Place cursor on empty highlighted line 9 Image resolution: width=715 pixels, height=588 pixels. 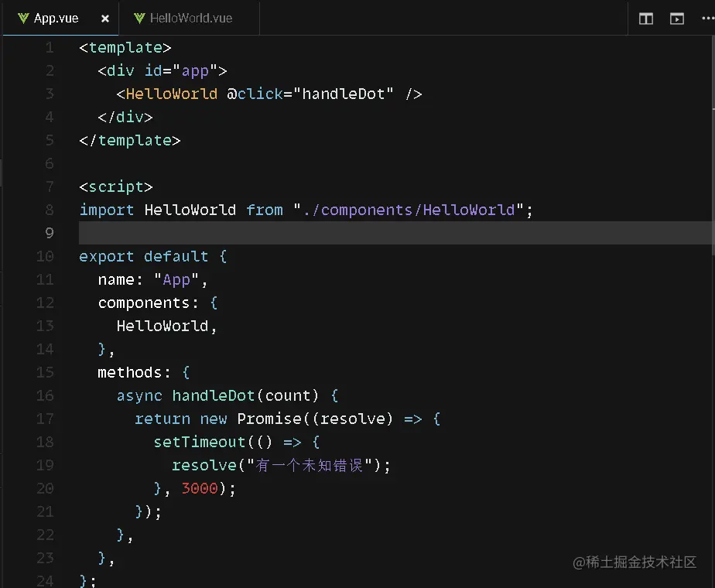396,233
